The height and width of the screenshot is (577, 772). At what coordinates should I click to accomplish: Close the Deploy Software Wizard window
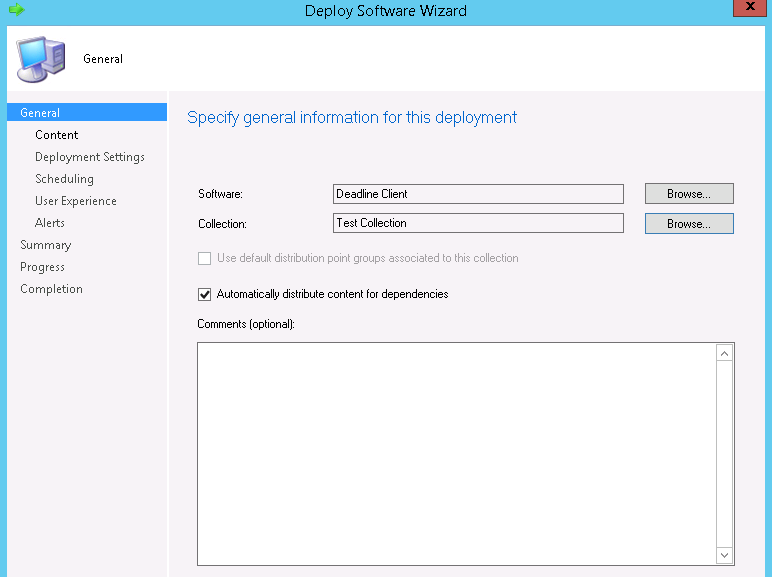point(751,8)
